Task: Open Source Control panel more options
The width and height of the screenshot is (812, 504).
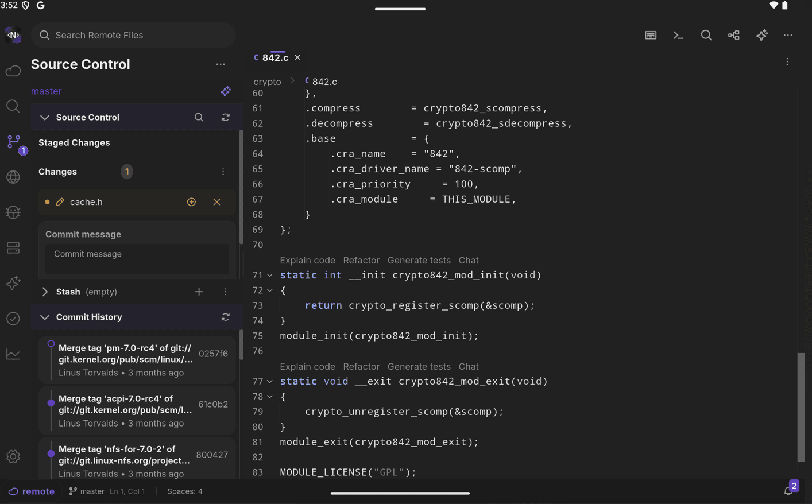Action: (x=221, y=64)
